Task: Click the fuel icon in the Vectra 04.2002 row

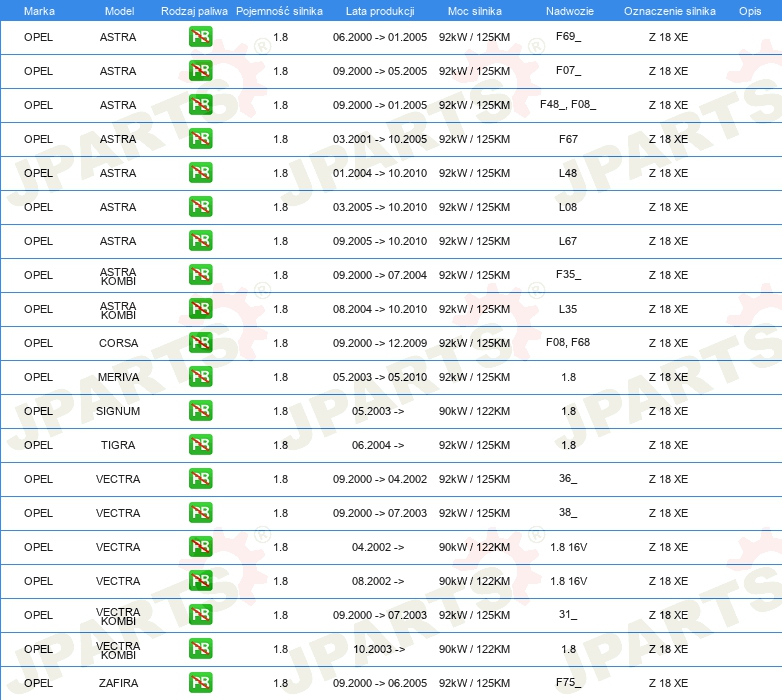Action: pos(200,547)
